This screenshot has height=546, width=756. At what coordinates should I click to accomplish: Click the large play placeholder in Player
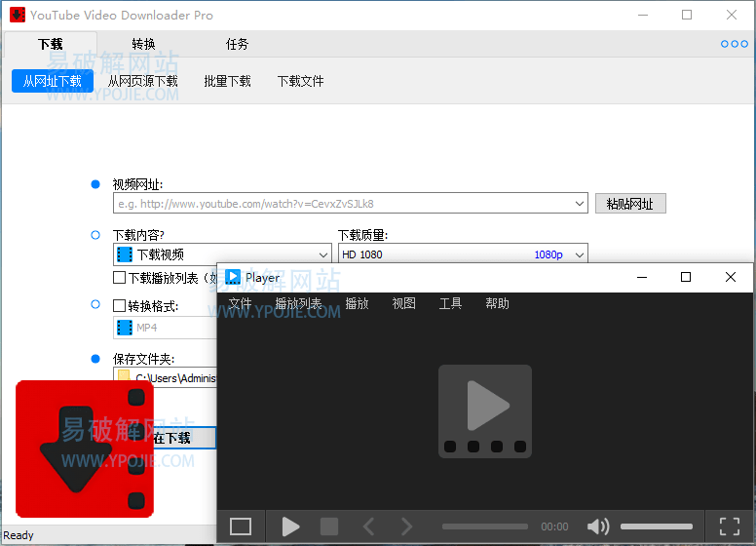pos(485,411)
